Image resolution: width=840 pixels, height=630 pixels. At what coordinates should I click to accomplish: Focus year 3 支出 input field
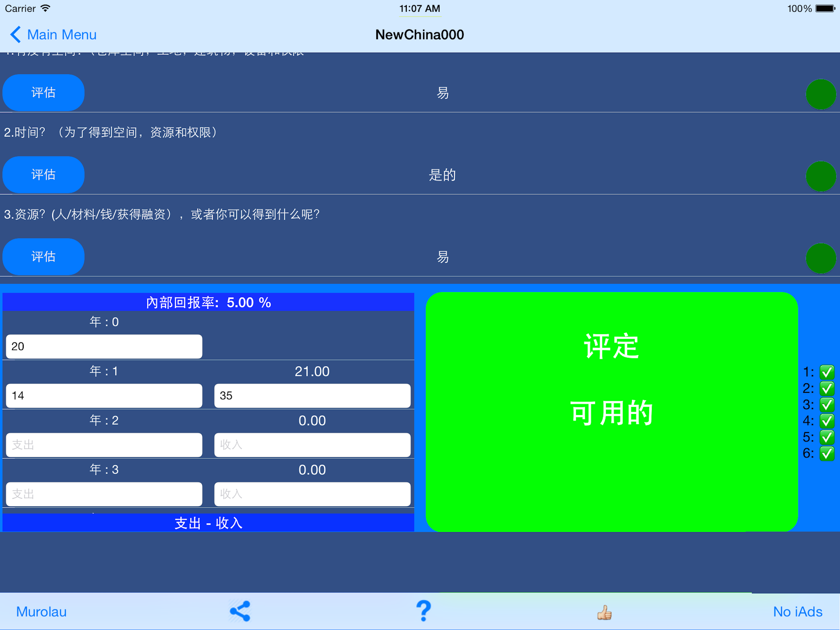tap(104, 494)
